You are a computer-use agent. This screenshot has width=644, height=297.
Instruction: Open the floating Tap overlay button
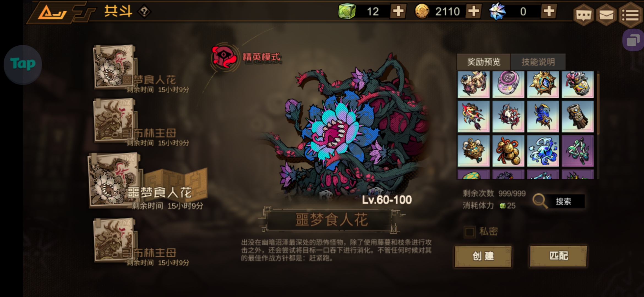pyautogui.click(x=23, y=64)
